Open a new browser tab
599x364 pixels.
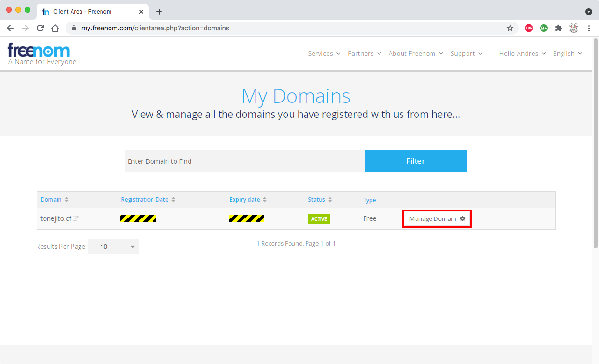click(x=159, y=12)
